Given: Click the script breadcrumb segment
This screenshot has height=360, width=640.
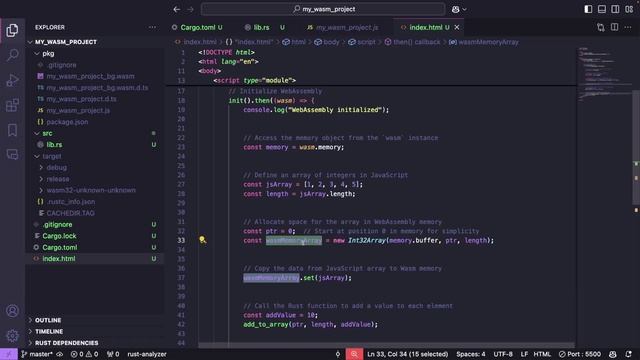Looking at the screenshot, I should (x=362, y=42).
